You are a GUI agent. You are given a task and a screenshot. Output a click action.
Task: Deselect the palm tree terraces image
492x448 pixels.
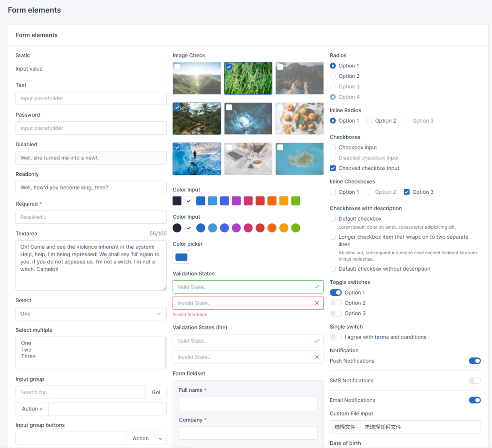197,118
